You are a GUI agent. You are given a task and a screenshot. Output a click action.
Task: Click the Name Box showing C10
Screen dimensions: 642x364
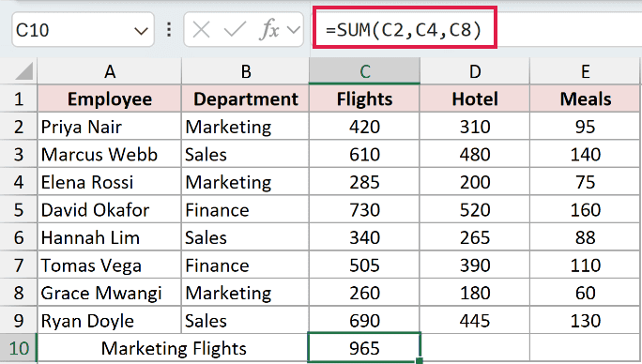point(84,29)
